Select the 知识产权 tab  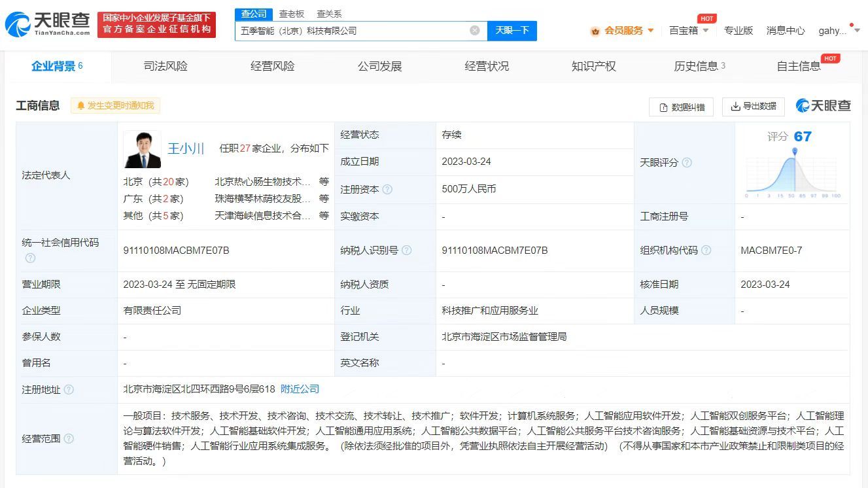[x=594, y=66]
